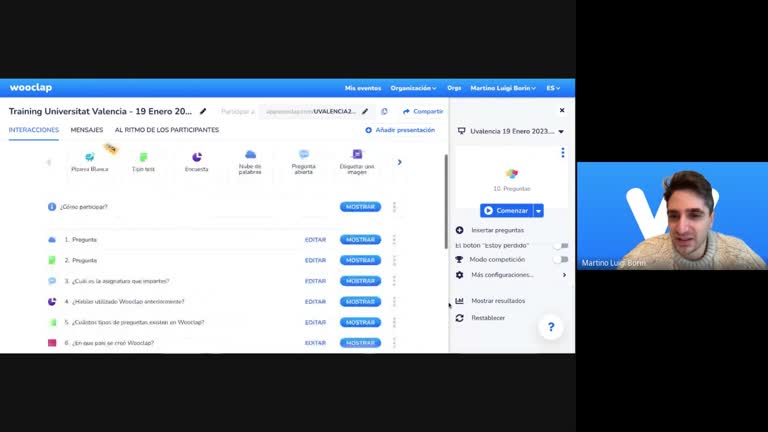Add a Pizarra Blanca interaction

coord(90,162)
